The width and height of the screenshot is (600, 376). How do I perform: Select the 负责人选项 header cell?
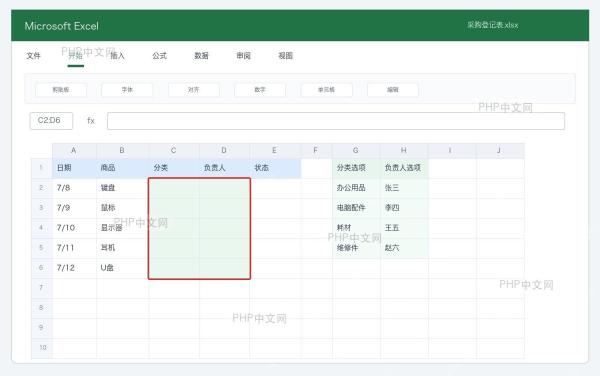(x=404, y=168)
